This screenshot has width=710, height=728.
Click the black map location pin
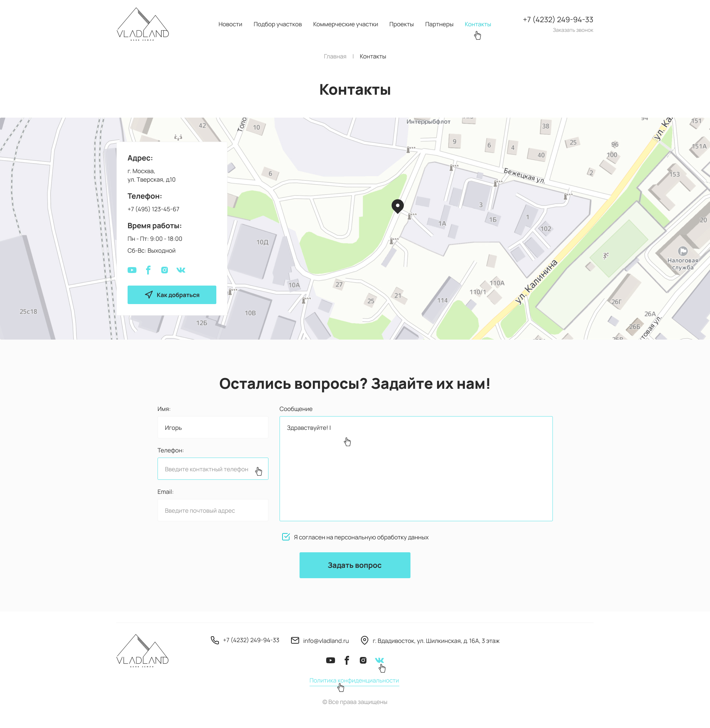tap(398, 206)
